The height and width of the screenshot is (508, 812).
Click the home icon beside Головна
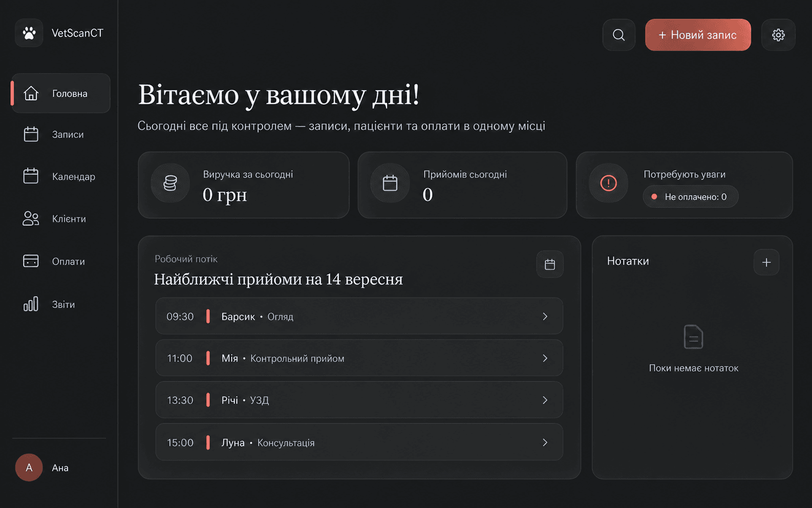coord(31,93)
